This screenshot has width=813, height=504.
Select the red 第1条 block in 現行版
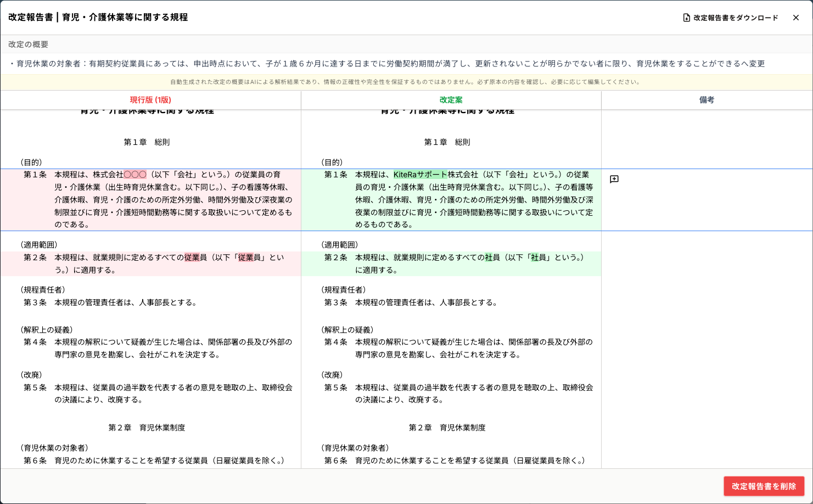(x=150, y=200)
